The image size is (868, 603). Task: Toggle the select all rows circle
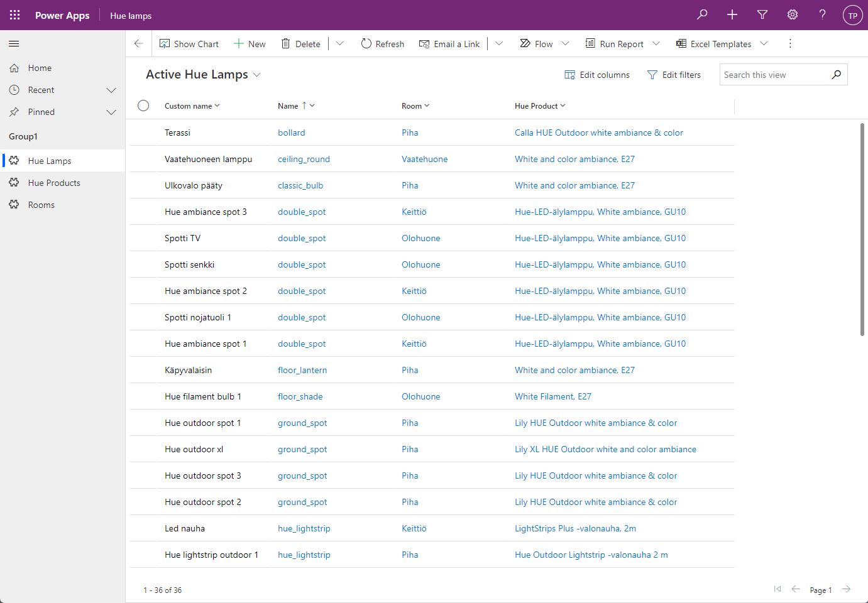tap(143, 106)
